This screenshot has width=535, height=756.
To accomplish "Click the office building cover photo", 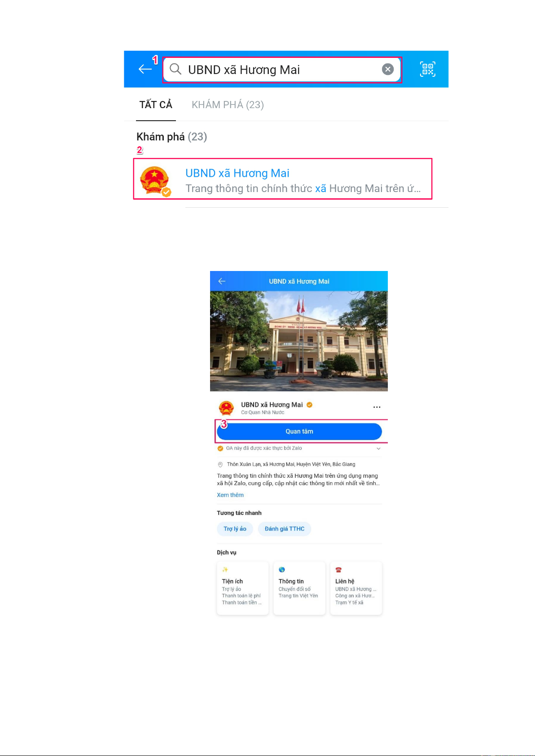I will click(x=299, y=341).
